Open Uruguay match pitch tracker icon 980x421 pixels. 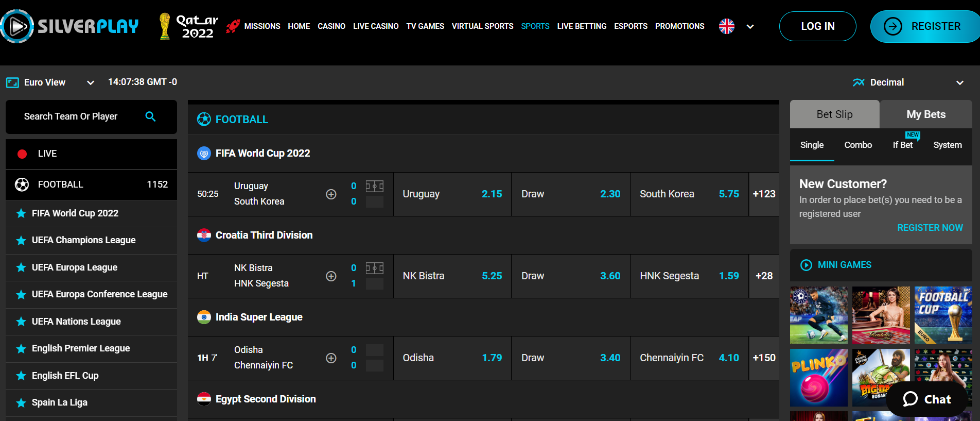375,186
